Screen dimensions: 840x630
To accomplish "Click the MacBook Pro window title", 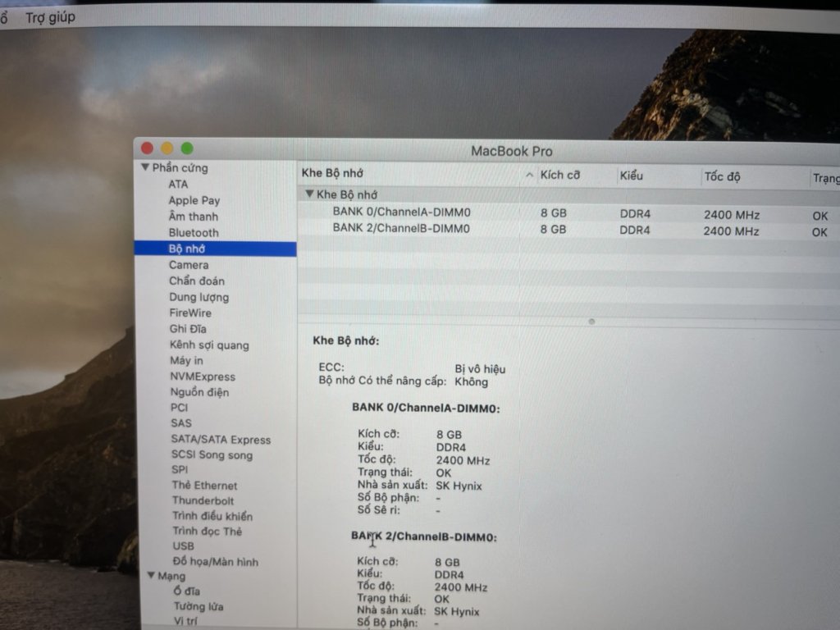I will (512, 152).
